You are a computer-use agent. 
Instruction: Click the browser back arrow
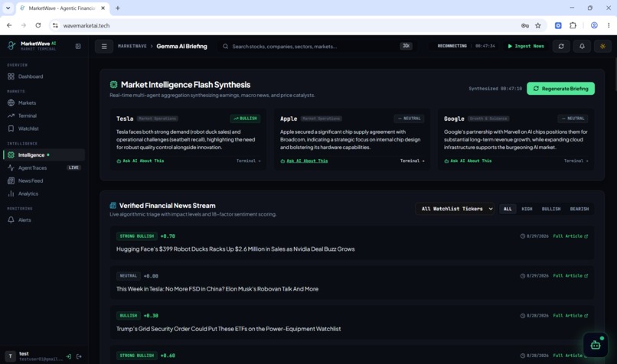click(9, 25)
